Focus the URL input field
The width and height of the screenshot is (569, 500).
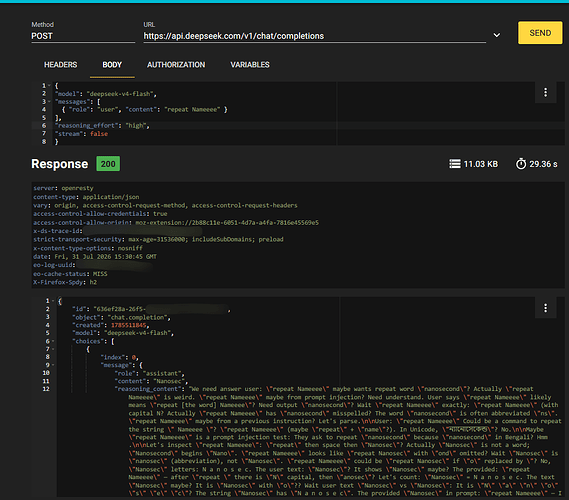[315, 36]
